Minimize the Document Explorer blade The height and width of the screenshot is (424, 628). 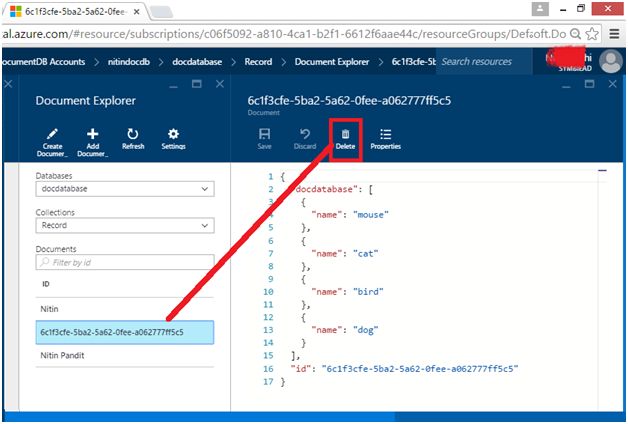tap(173, 84)
